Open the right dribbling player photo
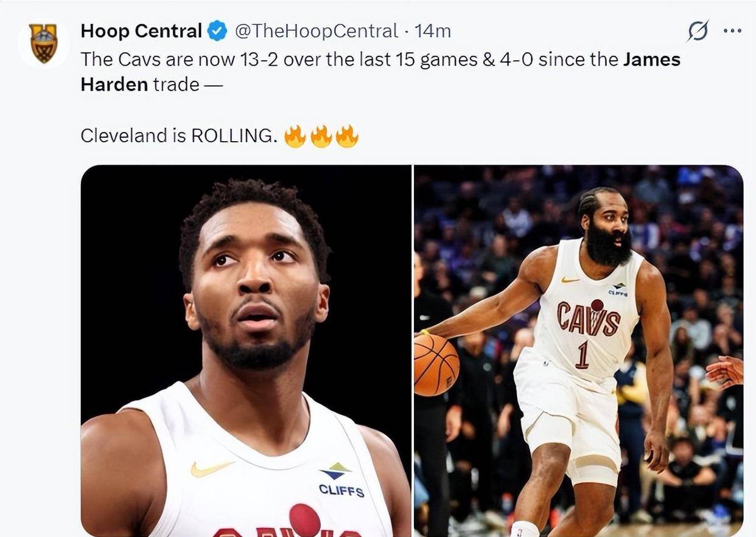 pos(578,350)
